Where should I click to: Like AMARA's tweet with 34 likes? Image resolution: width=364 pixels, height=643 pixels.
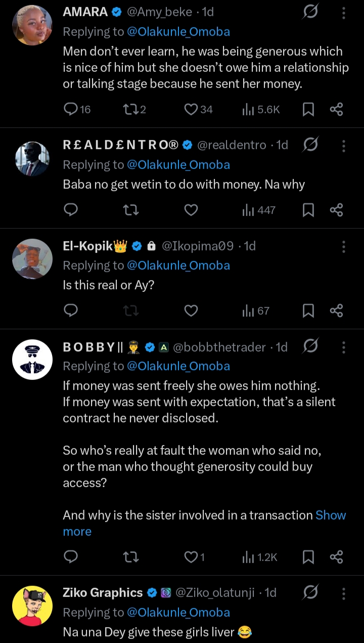coord(191,109)
